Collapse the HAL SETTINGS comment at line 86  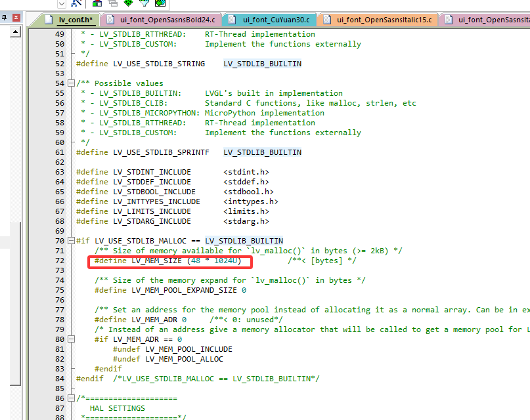click(x=70, y=398)
